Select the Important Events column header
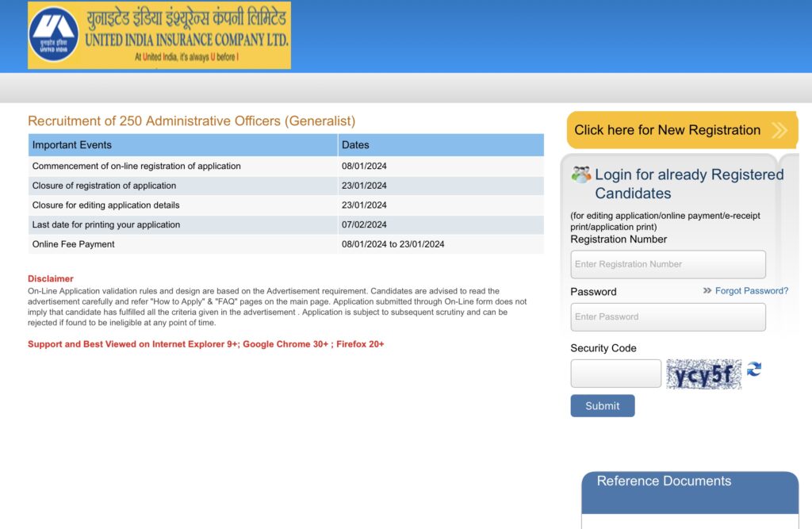 click(x=183, y=145)
